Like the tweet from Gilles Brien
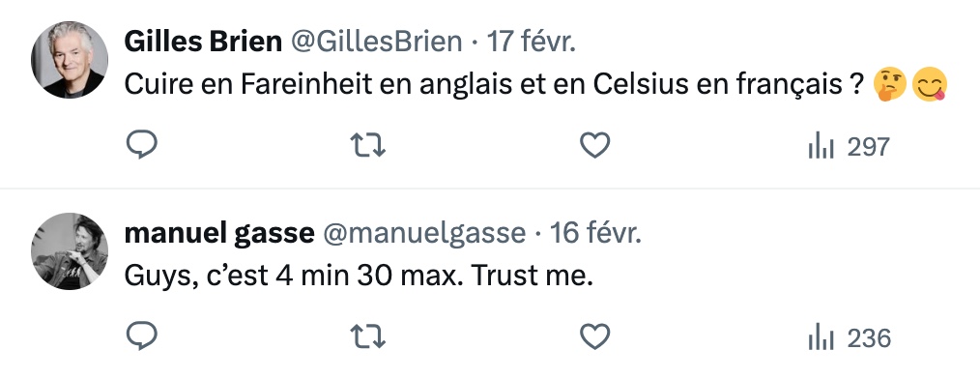 click(594, 146)
